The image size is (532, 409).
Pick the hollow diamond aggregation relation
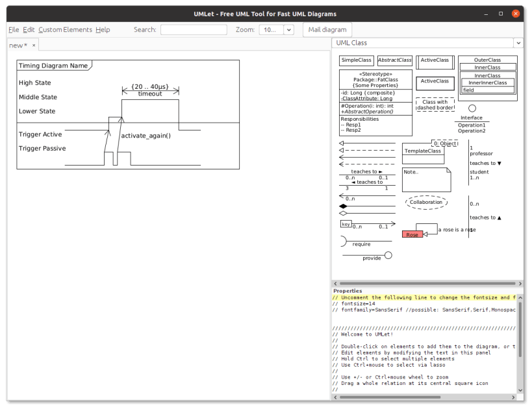pos(367,214)
